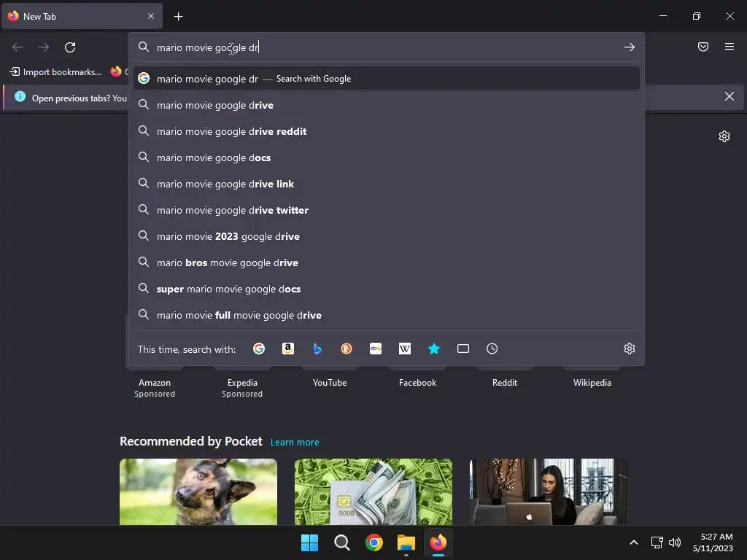
Task: Click inside the address bar text field
Action: tap(386, 47)
